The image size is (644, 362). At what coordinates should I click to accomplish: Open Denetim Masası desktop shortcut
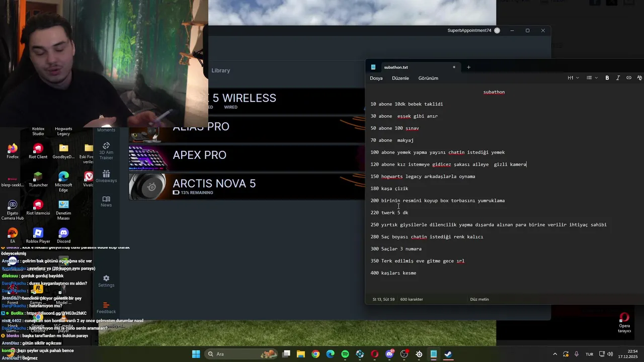[63, 210]
